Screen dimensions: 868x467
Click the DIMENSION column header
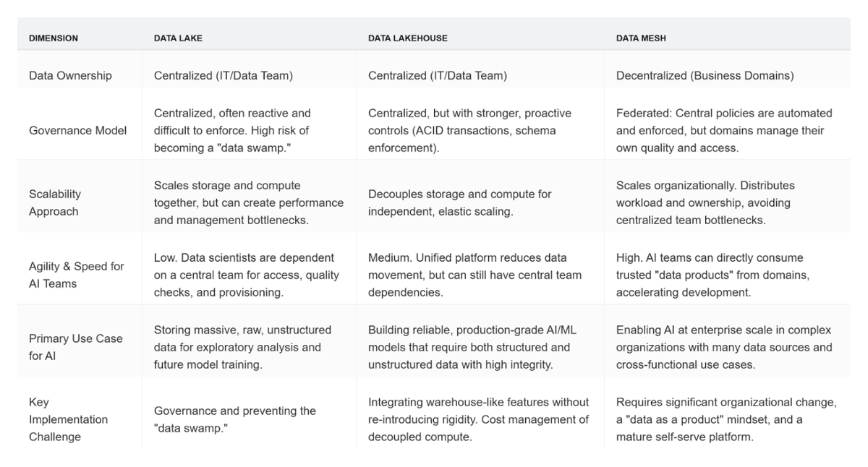54,38
